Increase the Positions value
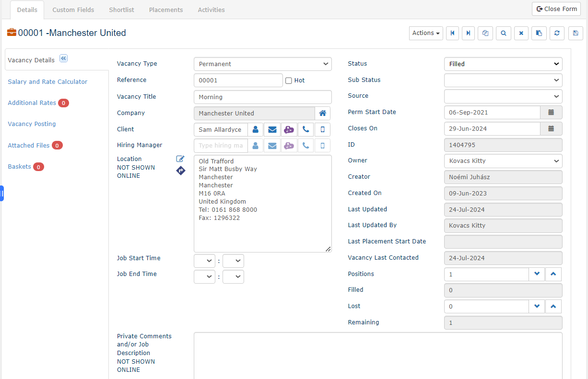588x379 pixels. point(553,274)
